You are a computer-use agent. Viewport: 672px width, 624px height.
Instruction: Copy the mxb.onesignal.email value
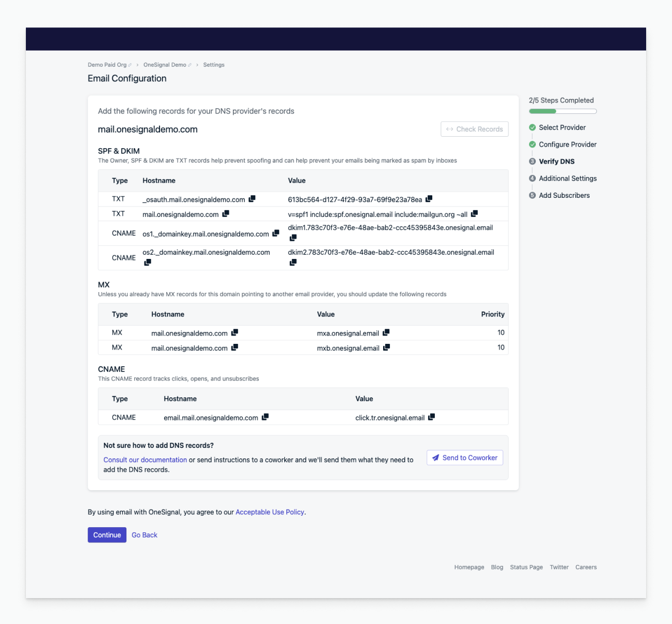[x=386, y=347]
